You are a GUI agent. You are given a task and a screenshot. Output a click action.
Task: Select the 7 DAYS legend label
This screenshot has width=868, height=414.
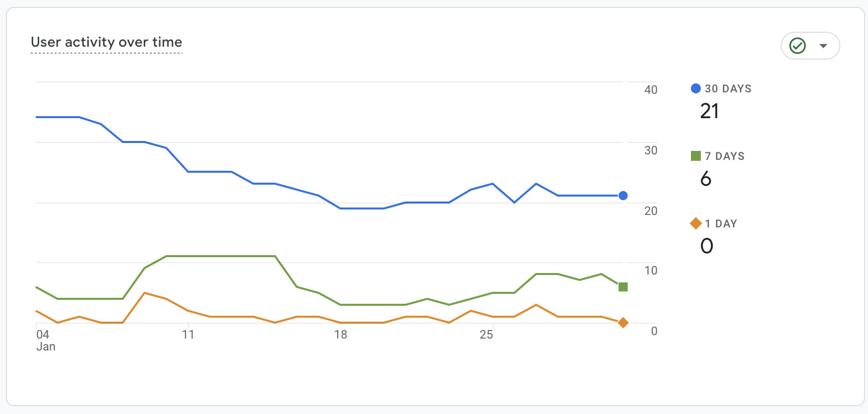724,156
